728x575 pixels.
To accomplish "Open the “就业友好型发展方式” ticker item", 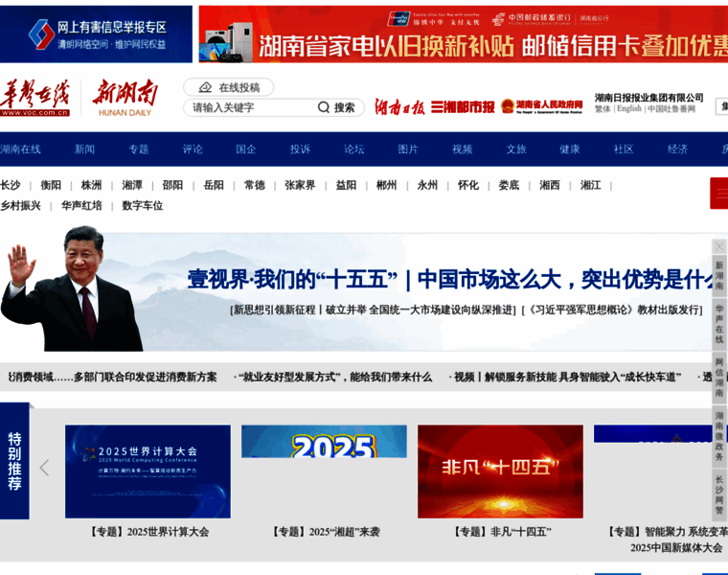I will tap(334, 378).
